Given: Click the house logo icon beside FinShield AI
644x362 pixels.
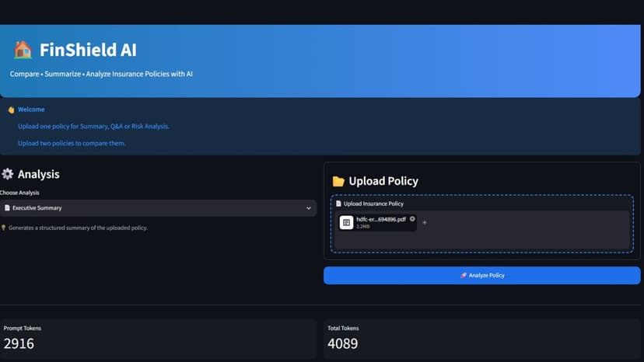Looking at the screenshot, I should [x=23, y=50].
